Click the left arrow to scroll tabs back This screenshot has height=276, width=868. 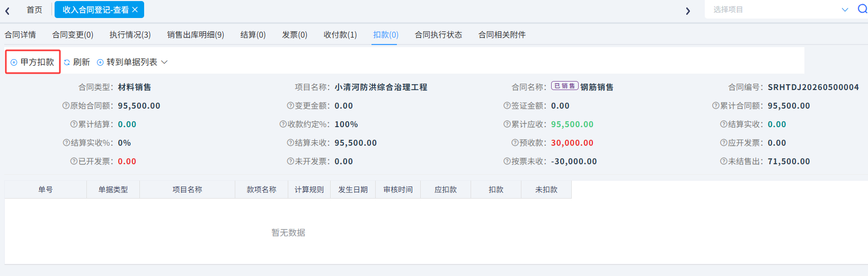point(7,11)
